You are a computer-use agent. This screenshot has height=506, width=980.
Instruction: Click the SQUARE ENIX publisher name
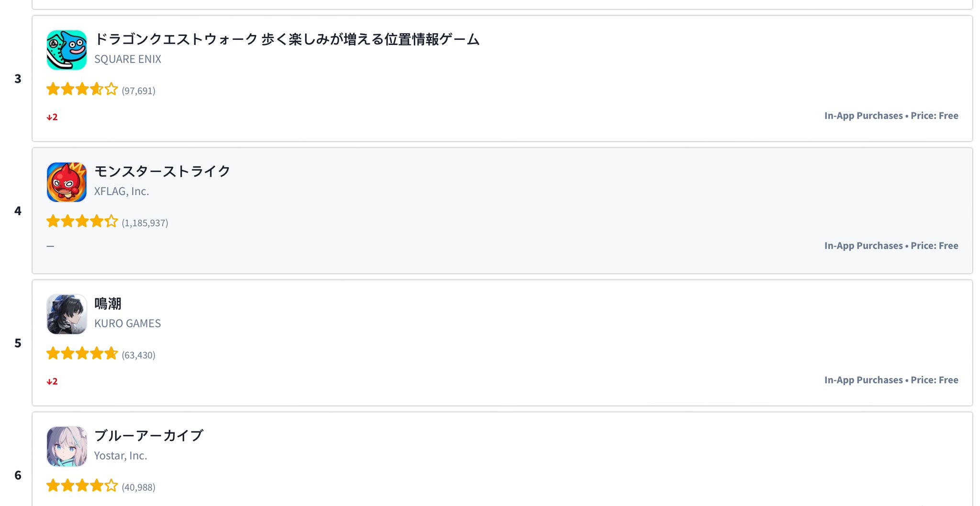click(128, 59)
